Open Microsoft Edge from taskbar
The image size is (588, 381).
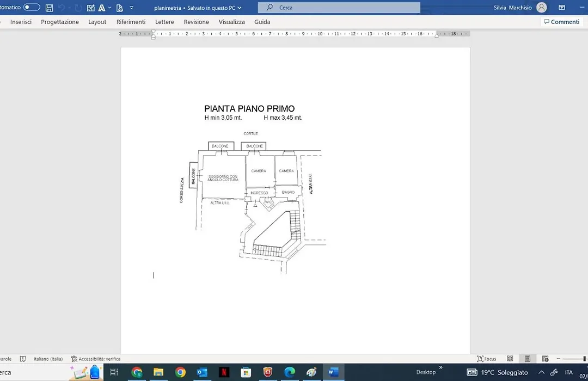coord(290,372)
